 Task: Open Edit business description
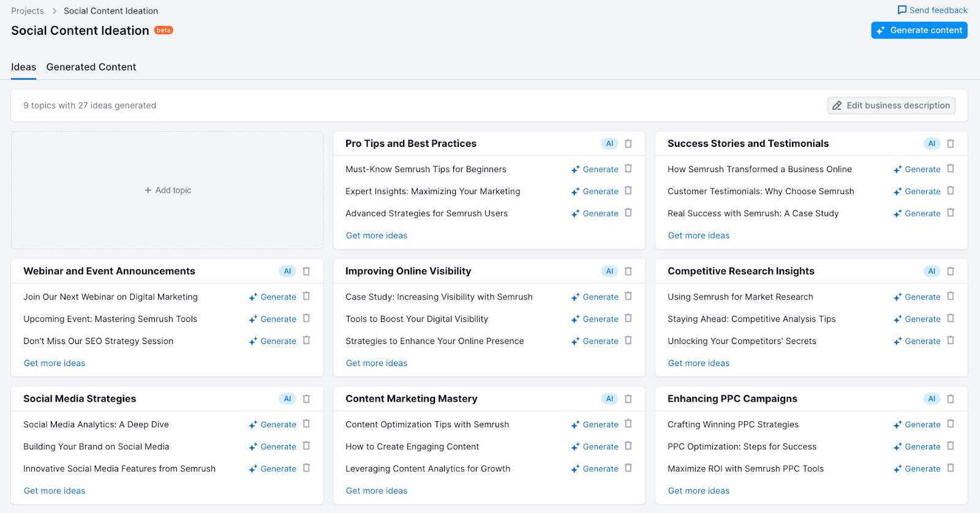891,105
